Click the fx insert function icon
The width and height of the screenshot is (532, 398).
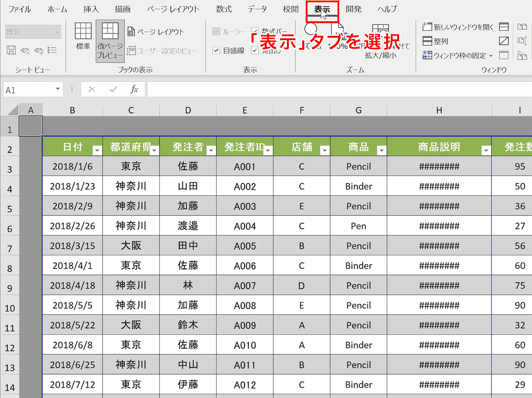coord(134,89)
